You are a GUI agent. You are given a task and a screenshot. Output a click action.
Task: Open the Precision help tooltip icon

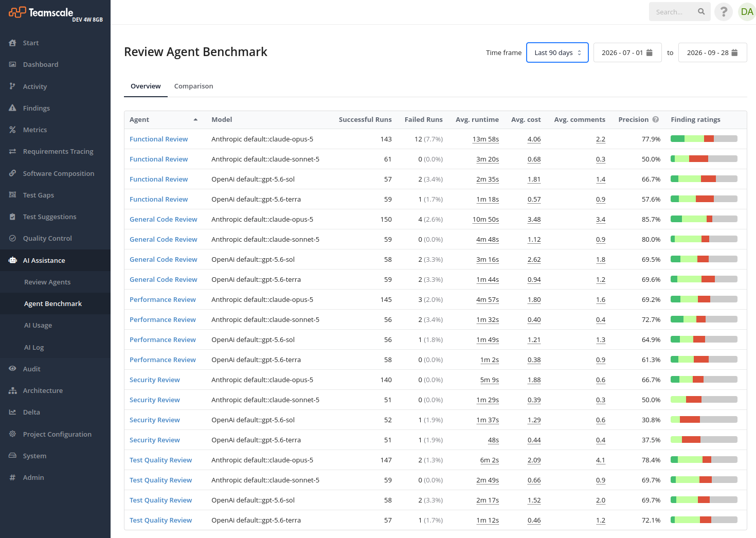point(656,119)
